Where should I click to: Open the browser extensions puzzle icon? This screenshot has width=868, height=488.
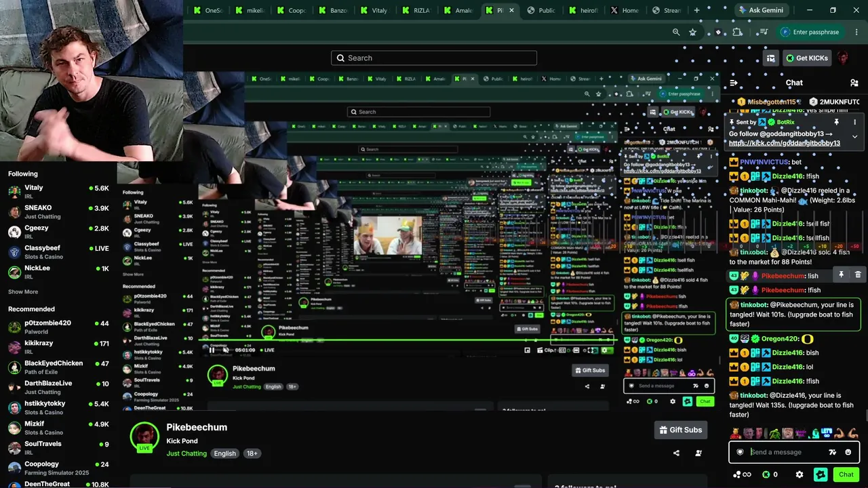tap(737, 32)
